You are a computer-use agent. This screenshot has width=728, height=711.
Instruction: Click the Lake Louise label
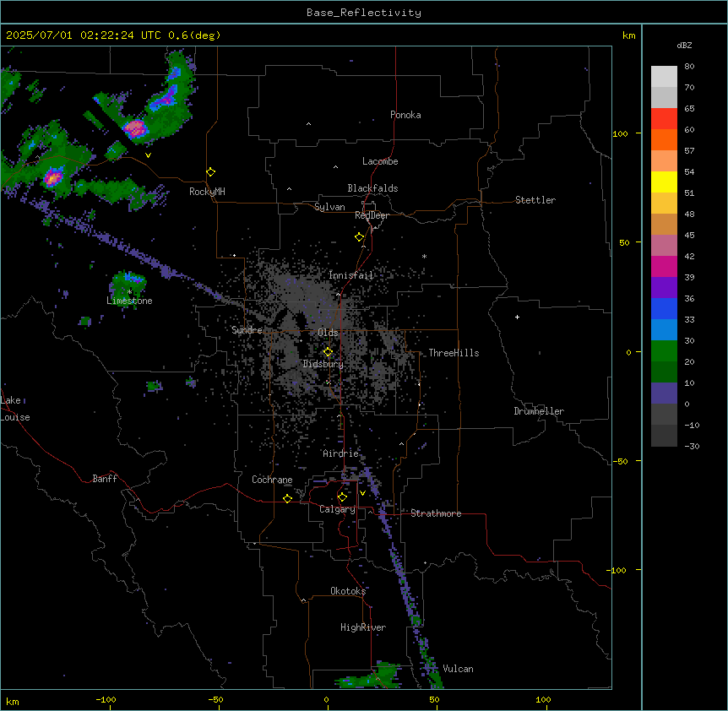click(14, 409)
